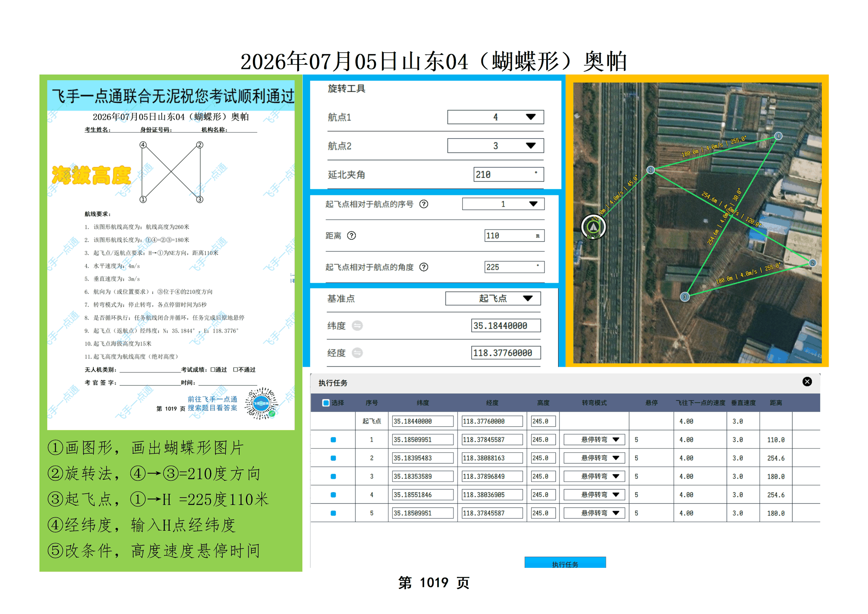
Task: Click 经度 field showing 118.37760000
Action: pos(506,353)
